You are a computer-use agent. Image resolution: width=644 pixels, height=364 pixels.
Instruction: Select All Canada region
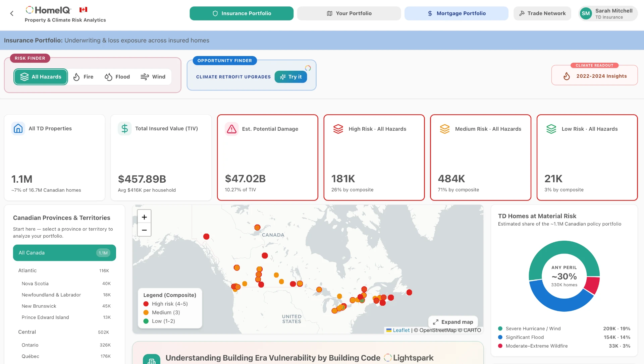[64, 253]
